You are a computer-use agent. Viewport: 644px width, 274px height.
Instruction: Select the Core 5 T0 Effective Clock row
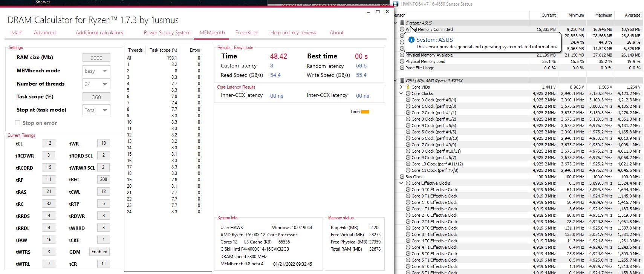tap(519, 254)
